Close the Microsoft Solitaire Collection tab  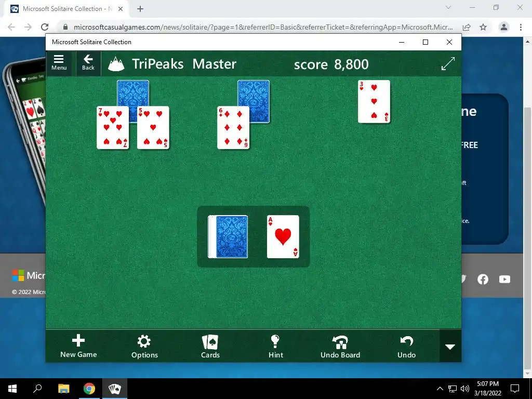click(x=121, y=9)
